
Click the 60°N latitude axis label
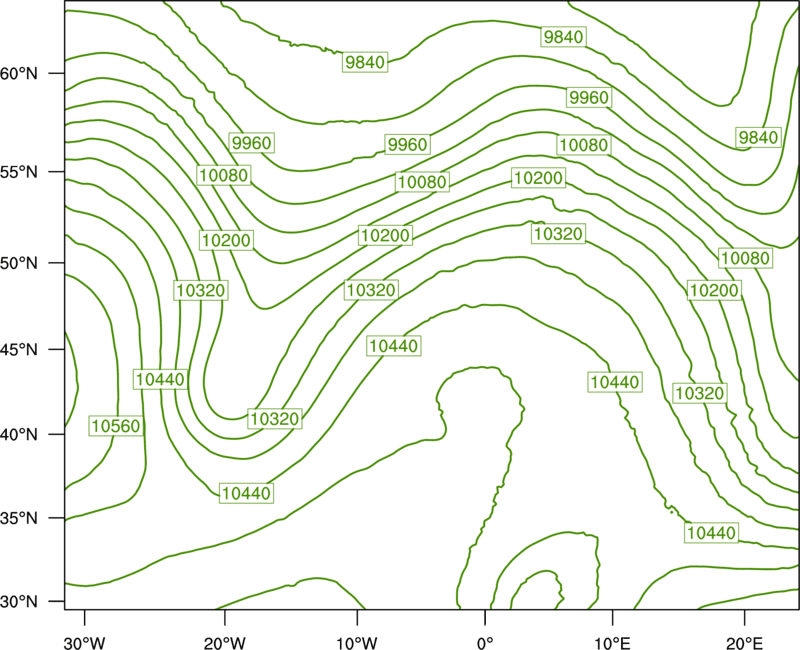[19, 73]
